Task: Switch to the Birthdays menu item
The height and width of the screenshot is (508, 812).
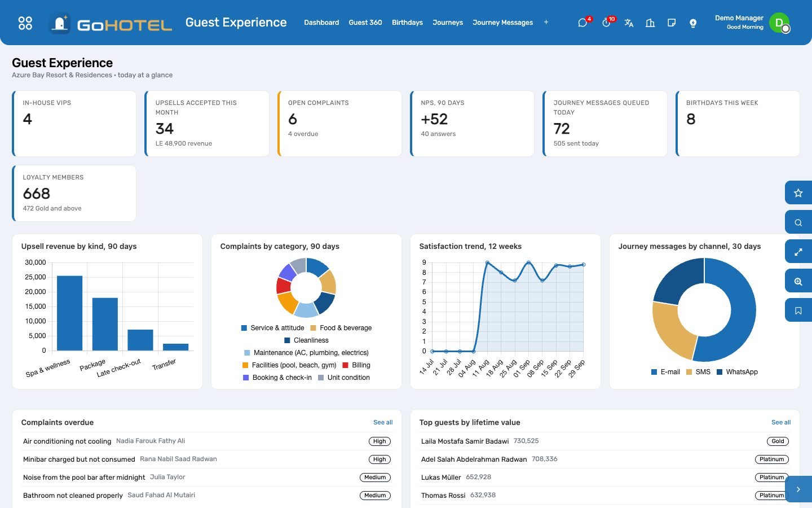Action: pos(407,23)
